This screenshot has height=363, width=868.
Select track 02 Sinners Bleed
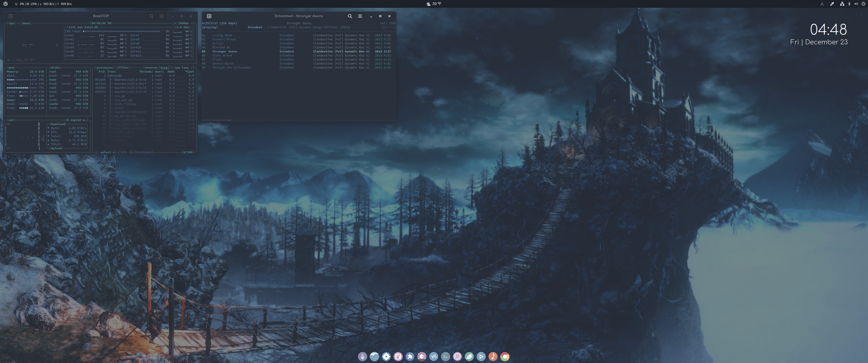(x=296, y=39)
